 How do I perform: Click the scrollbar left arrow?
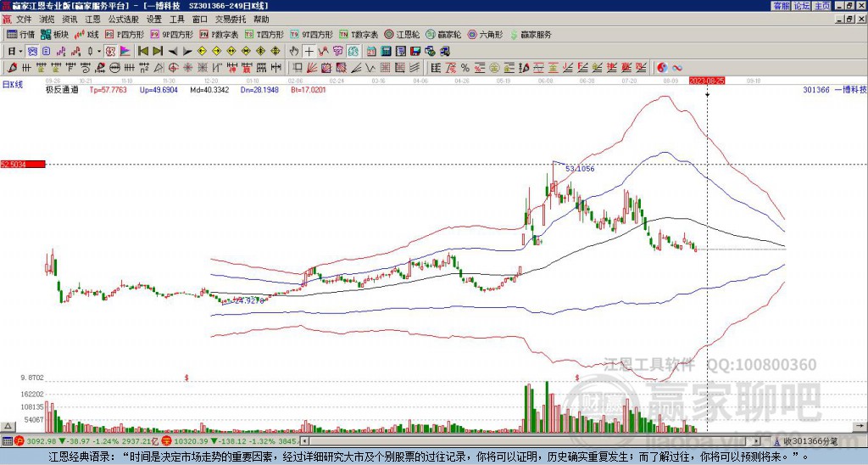[x=304, y=441]
